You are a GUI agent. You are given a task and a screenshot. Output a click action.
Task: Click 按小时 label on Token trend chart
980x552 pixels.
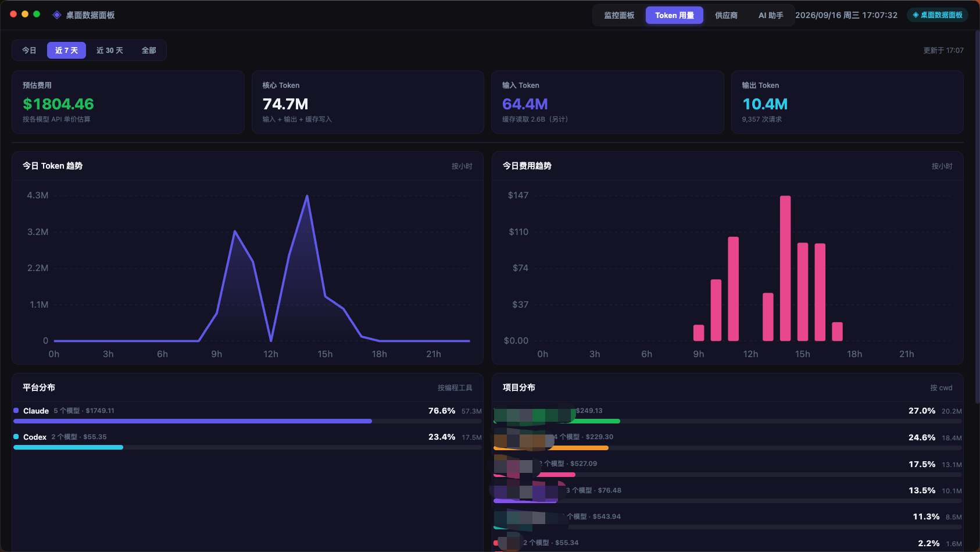462,166
